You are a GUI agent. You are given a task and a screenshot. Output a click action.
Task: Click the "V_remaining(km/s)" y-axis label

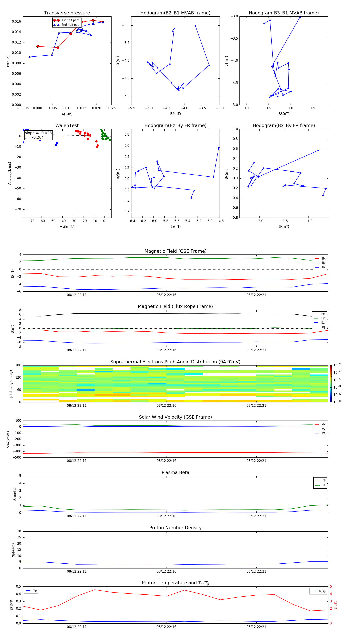(10, 173)
